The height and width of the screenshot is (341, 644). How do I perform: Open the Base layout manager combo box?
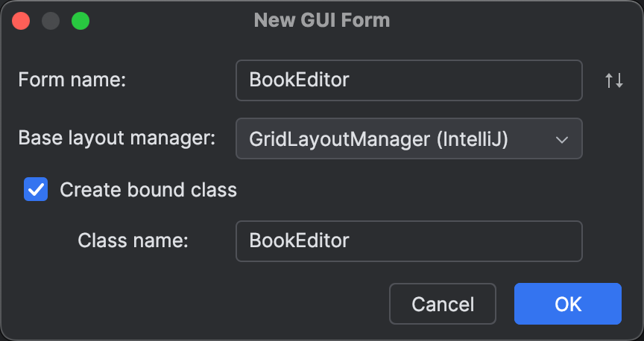(408, 138)
